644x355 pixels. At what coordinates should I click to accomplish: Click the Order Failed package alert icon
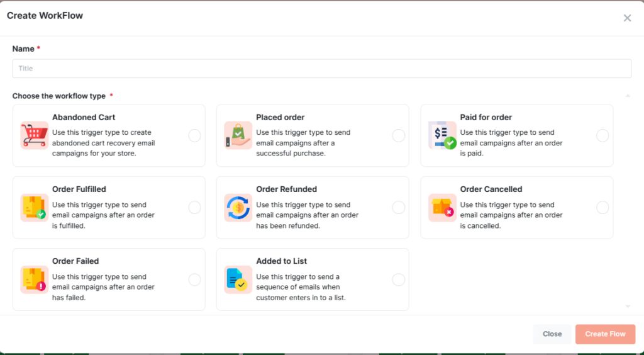coord(35,279)
